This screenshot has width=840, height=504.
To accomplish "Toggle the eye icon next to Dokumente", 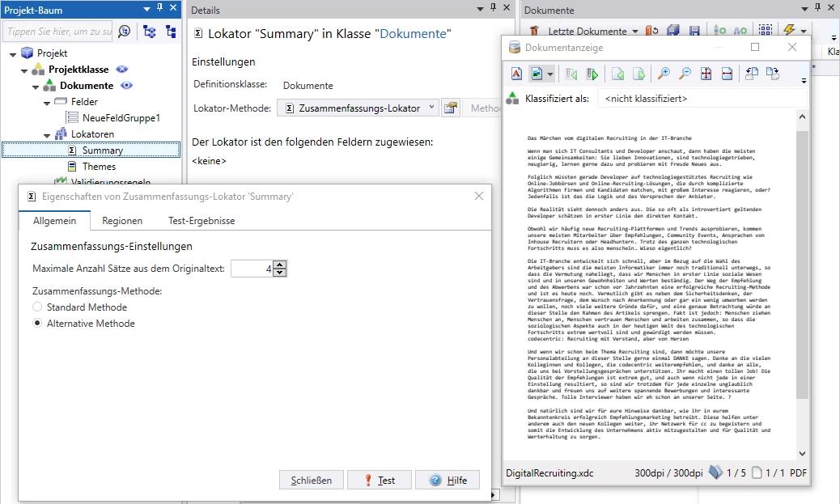I will click(x=126, y=86).
